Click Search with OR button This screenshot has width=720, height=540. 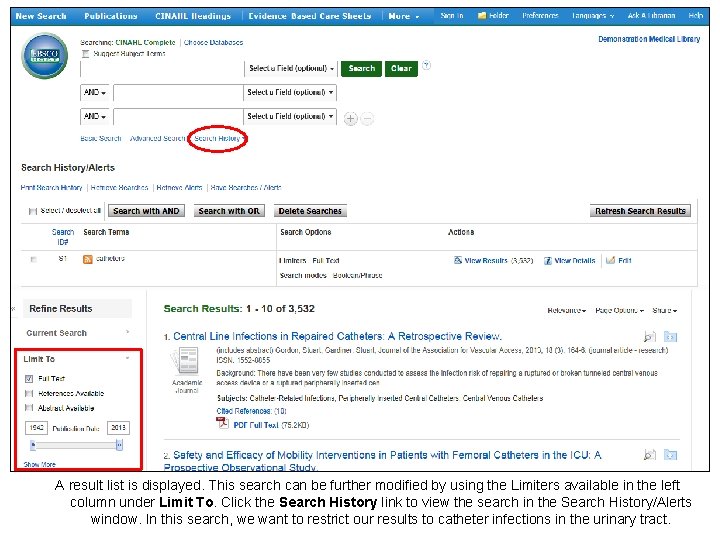(229, 211)
